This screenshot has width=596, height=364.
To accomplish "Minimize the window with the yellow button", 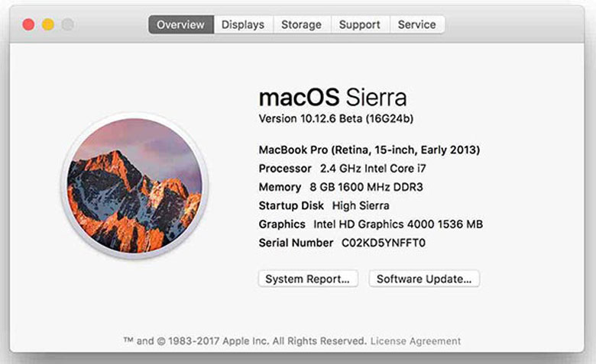I will pos(48,24).
